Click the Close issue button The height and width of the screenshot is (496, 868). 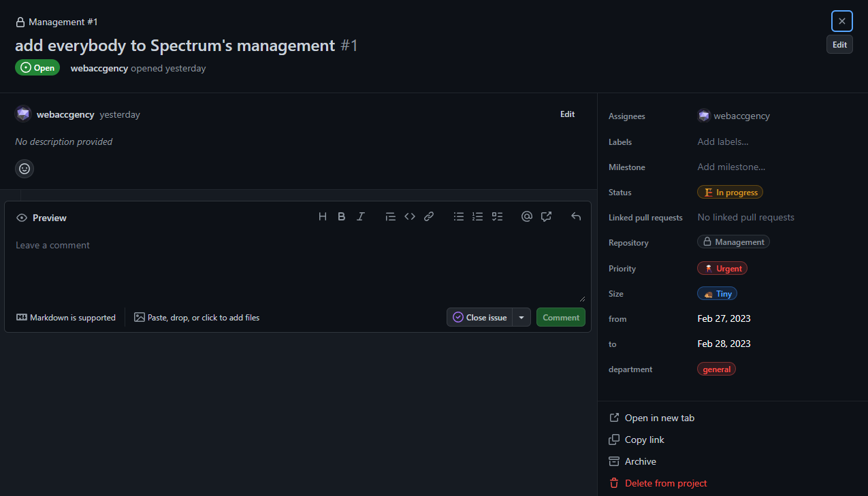click(480, 317)
